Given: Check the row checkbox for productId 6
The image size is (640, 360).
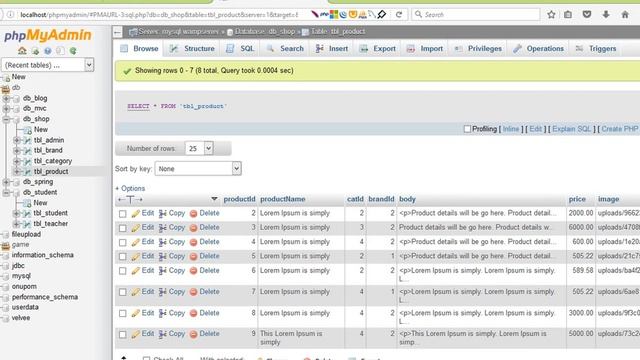Looking at the screenshot, I should (x=122, y=271).
